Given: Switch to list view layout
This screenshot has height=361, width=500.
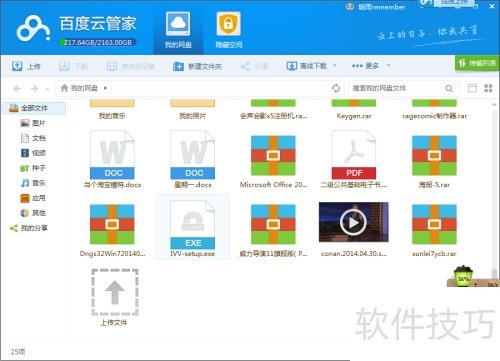Looking at the screenshot, I should 472,88.
